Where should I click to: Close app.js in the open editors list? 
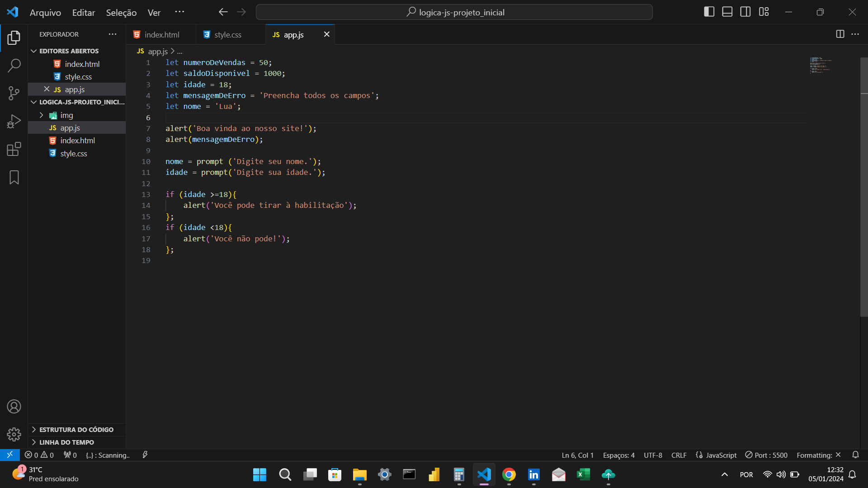pos(47,89)
